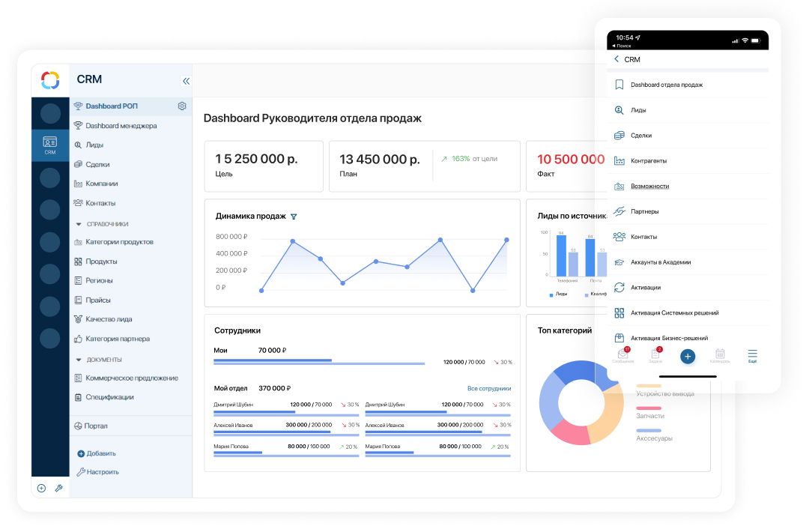Open Dashboard менеджера in sidebar

pyautogui.click(x=121, y=125)
